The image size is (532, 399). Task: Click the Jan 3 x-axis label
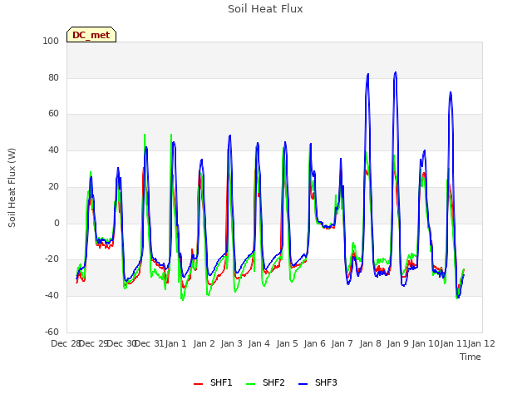point(232,343)
